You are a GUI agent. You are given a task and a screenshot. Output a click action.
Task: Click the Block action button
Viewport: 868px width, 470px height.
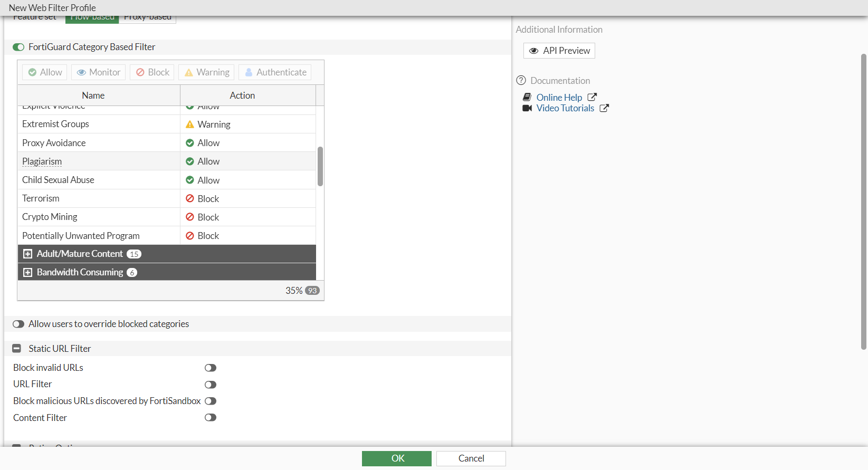(x=152, y=72)
